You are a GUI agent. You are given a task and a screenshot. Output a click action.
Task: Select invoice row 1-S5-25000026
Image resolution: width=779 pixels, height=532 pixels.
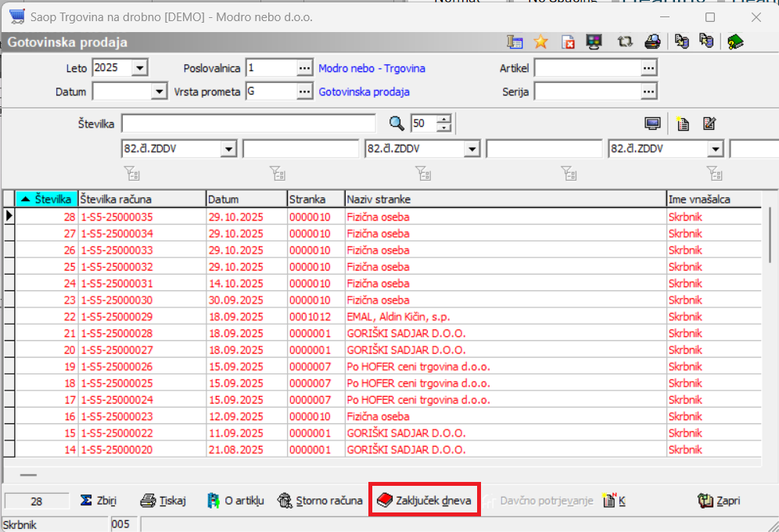click(389, 367)
